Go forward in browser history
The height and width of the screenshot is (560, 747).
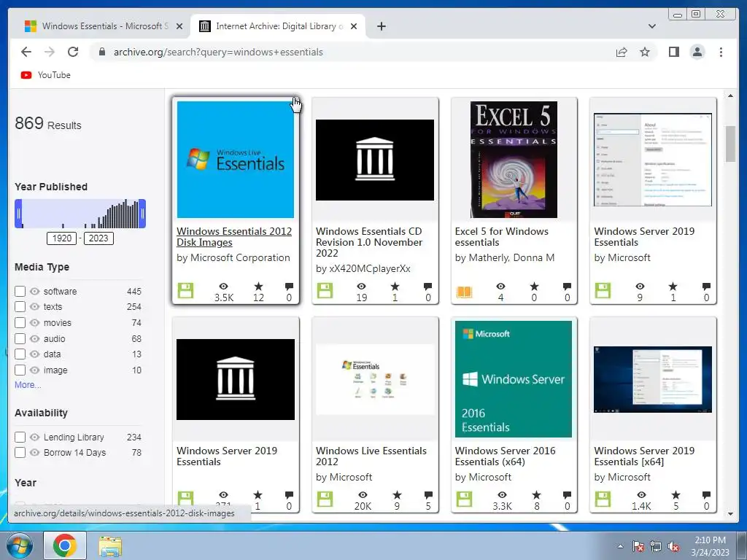coord(50,52)
